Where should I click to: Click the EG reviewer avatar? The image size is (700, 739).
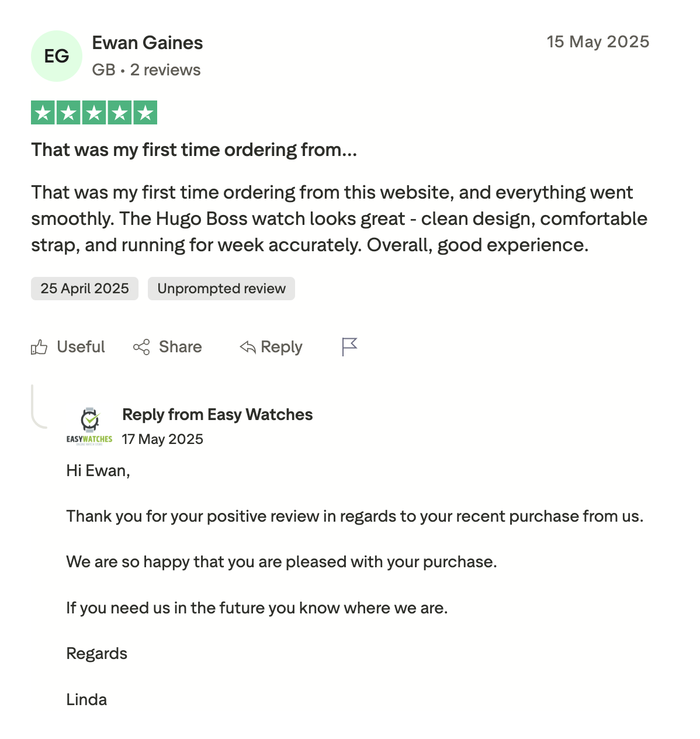tap(57, 56)
